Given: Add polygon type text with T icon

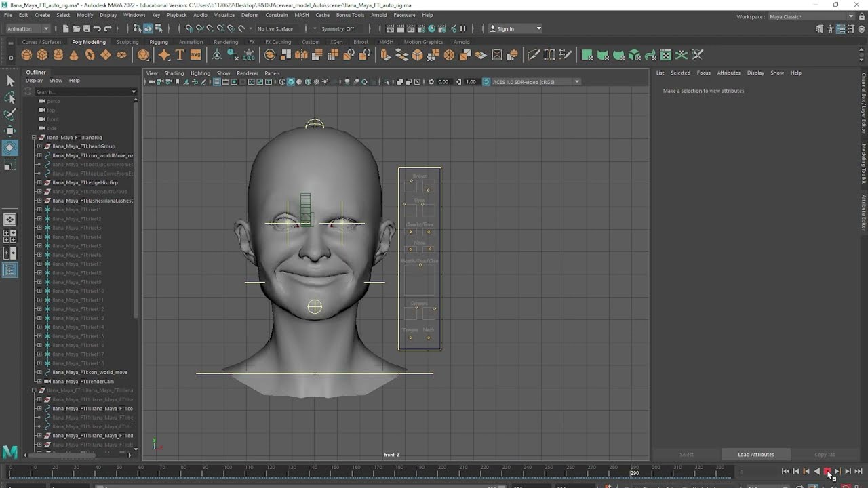Looking at the screenshot, I should [x=180, y=55].
